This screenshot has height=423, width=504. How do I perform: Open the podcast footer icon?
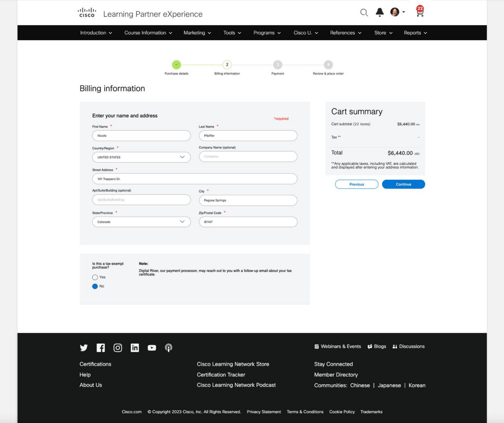169,348
